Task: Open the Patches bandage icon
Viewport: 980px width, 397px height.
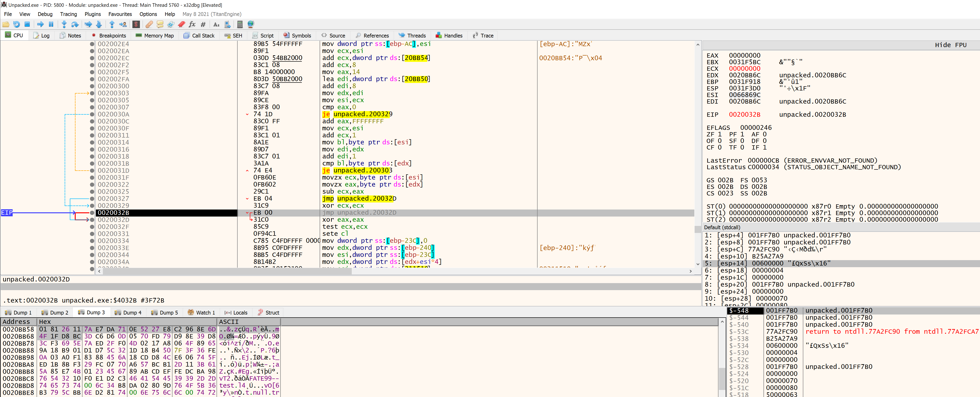Action: pos(149,24)
